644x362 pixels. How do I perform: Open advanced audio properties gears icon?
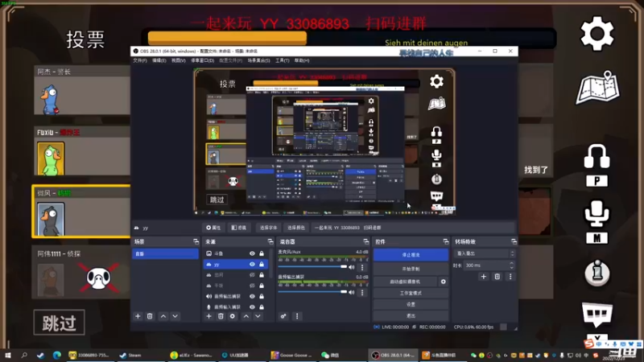pos(283,316)
